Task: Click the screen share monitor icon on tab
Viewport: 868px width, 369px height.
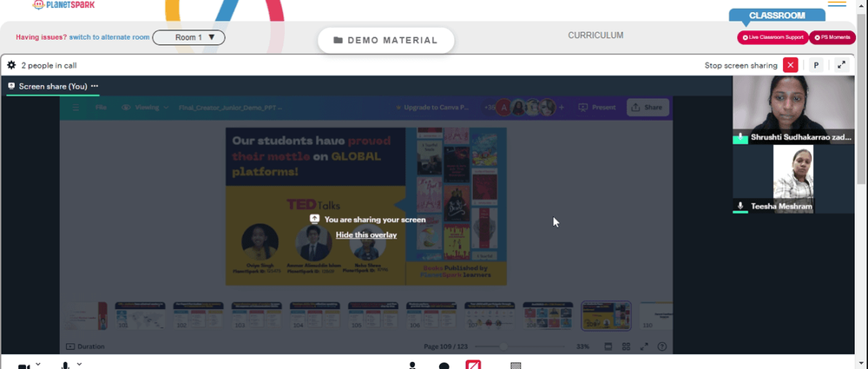Action: click(x=11, y=86)
